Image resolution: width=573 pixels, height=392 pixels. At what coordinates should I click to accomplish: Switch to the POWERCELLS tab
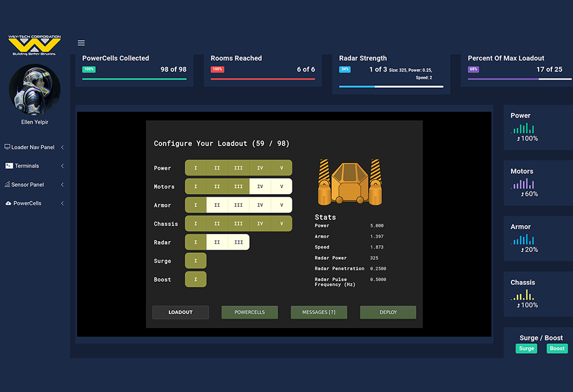click(250, 312)
